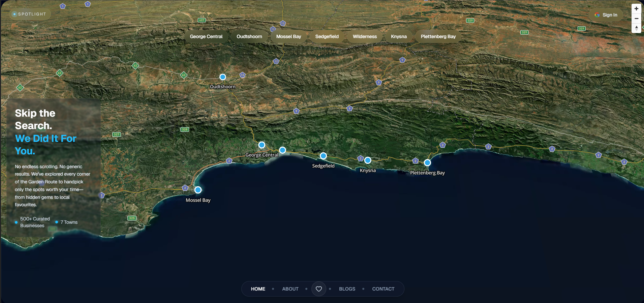Go to the Home nav item
Screen dimensions: 644x303
pyautogui.click(x=258, y=289)
